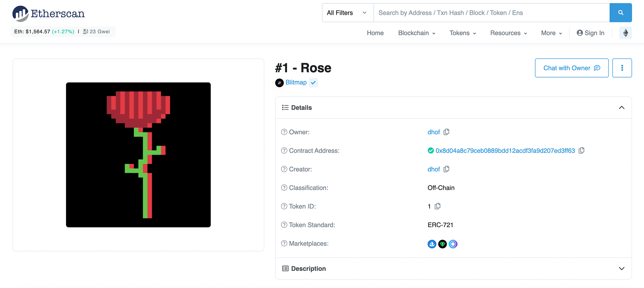The width and height of the screenshot is (644, 288).
Task: Open the All Filters dropdown
Action: pyautogui.click(x=347, y=13)
